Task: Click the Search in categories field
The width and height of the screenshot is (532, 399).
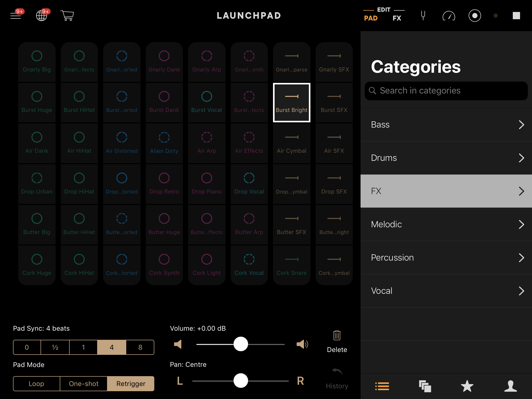Action: pyautogui.click(x=446, y=91)
